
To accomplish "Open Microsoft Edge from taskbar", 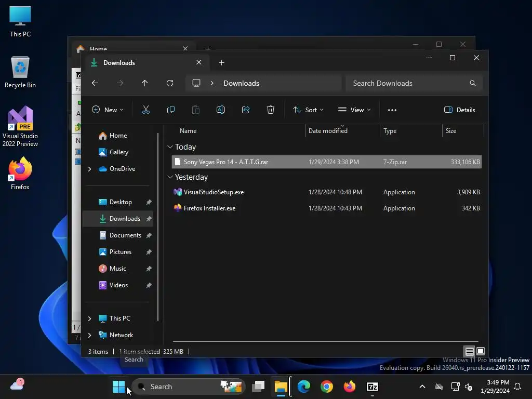I will (303, 387).
